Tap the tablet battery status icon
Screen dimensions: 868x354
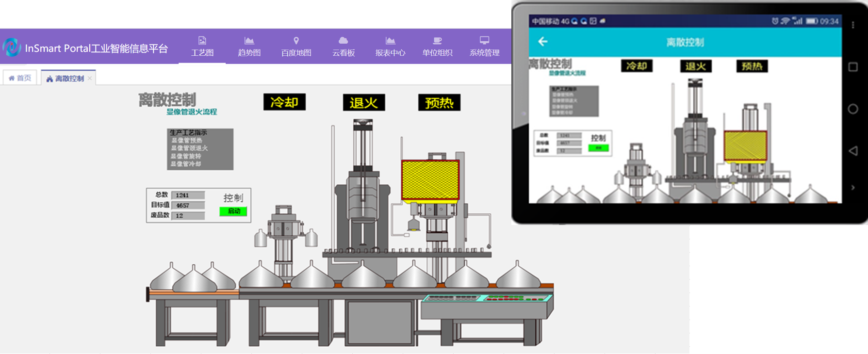pyautogui.click(x=812, y=21)
